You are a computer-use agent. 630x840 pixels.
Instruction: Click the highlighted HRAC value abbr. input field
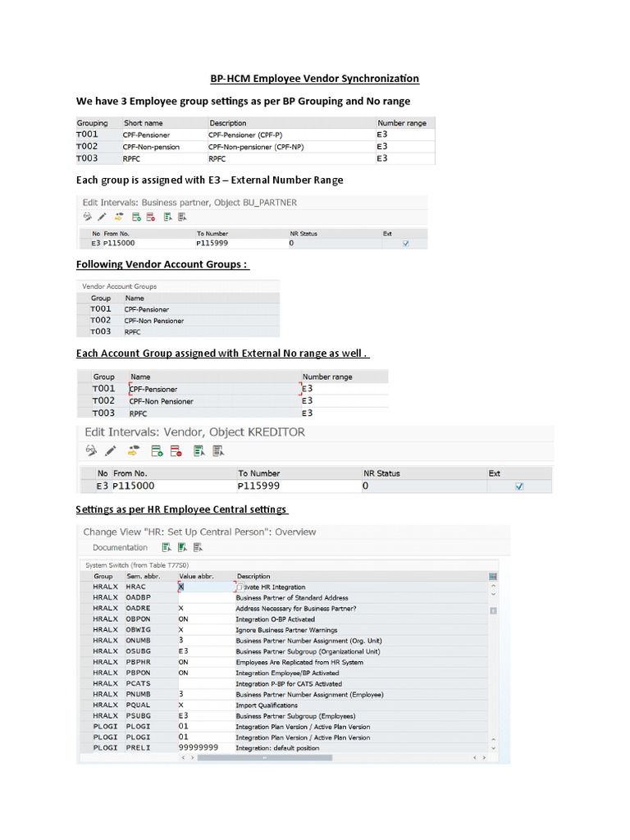pos(206,587)
